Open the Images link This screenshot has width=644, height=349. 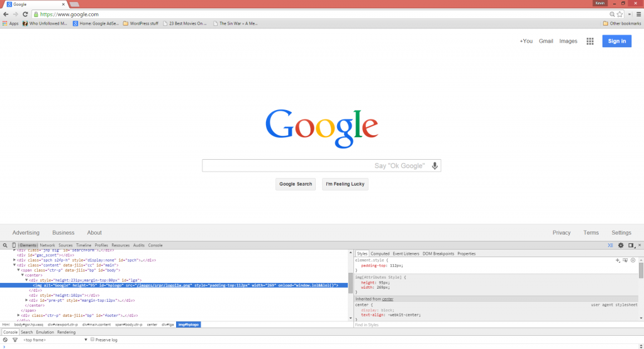pyautogui.click(x=568, y=41)
